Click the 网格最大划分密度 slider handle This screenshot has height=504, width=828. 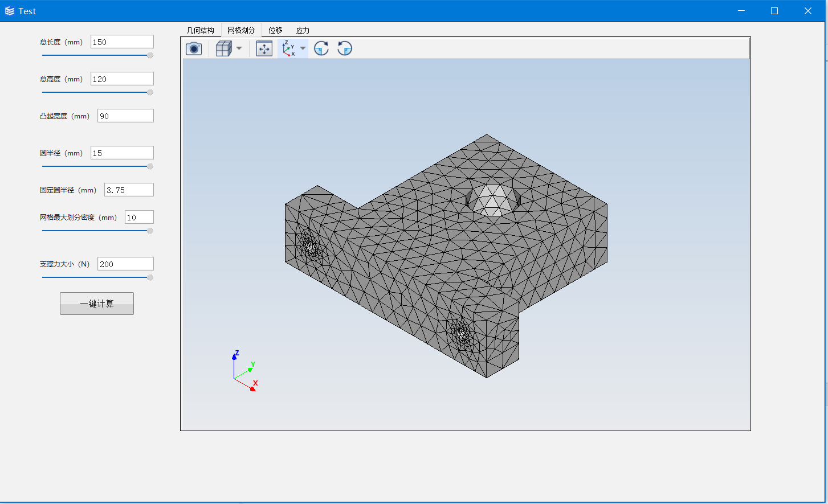pyautogui.click(x=150, y=231)
